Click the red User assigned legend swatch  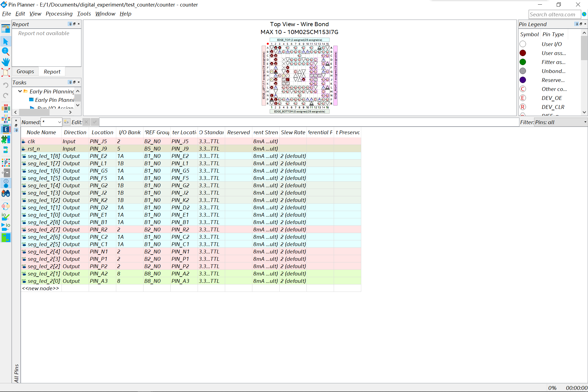coord(522,53)
